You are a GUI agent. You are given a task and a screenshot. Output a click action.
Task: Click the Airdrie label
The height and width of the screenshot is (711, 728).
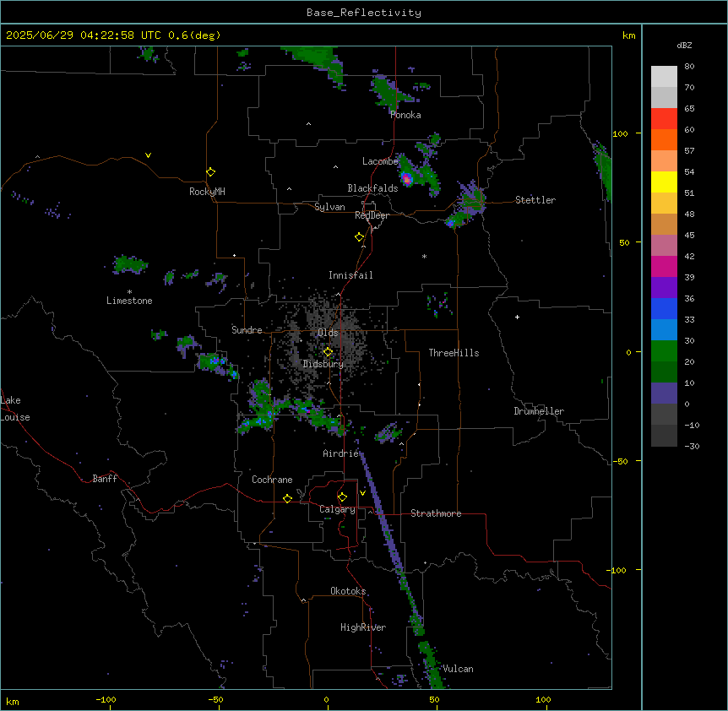[341, 453]
